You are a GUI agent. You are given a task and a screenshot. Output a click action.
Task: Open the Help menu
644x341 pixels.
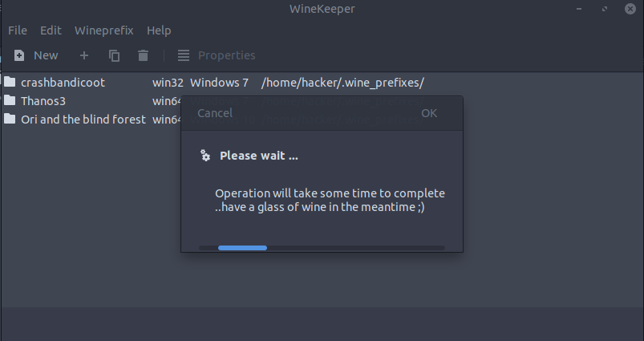pyautogui.click(x=159, y=30)
